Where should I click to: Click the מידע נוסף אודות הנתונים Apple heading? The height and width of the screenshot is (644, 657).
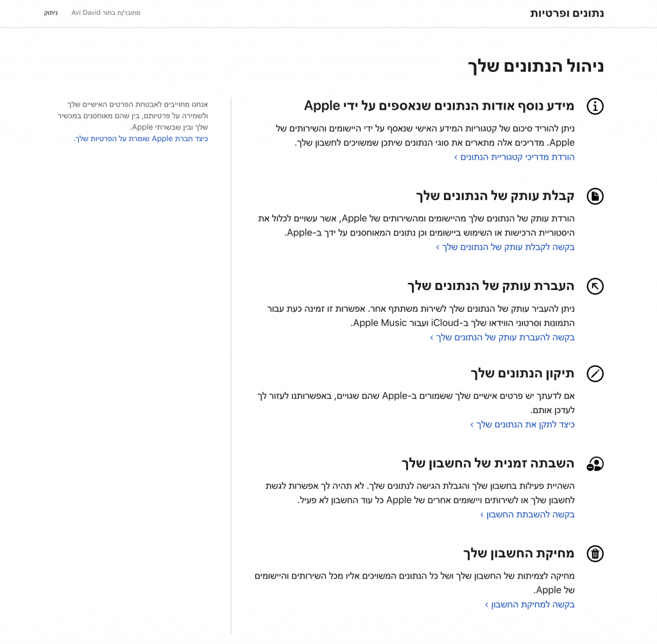439,106
